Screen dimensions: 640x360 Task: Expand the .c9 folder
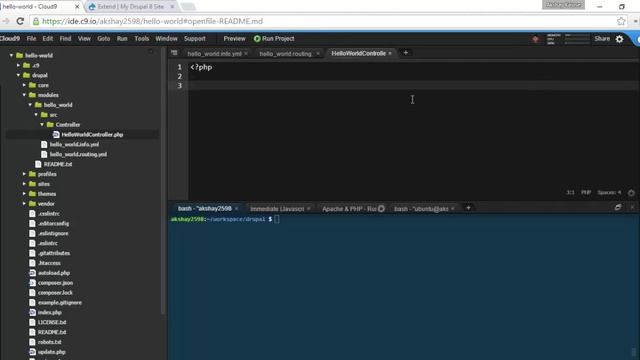pos(18,65)
